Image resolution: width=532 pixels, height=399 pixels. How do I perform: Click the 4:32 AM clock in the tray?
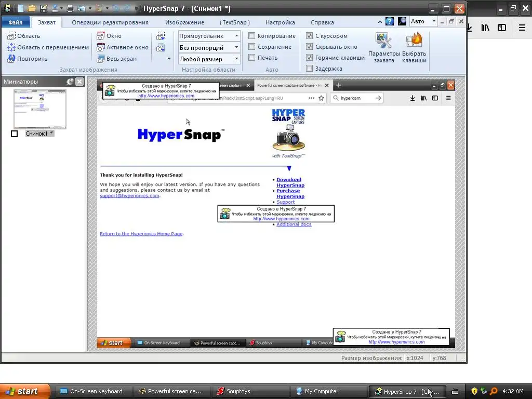513,391
